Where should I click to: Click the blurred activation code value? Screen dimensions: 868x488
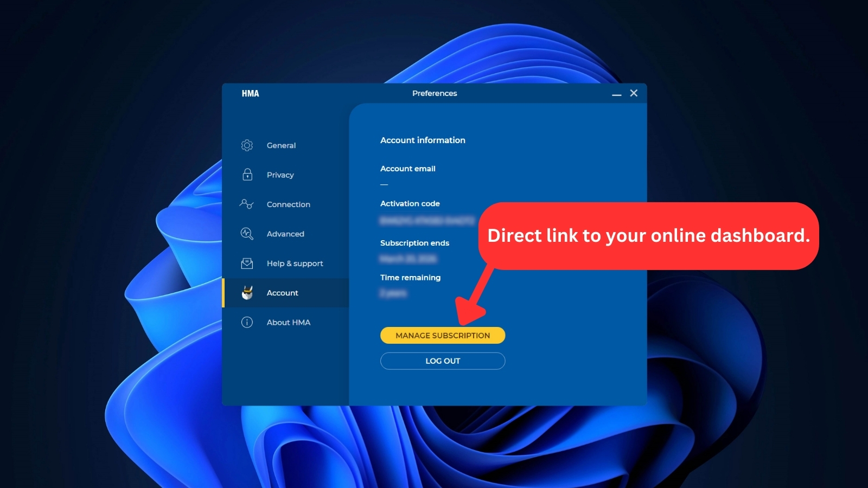427,221
